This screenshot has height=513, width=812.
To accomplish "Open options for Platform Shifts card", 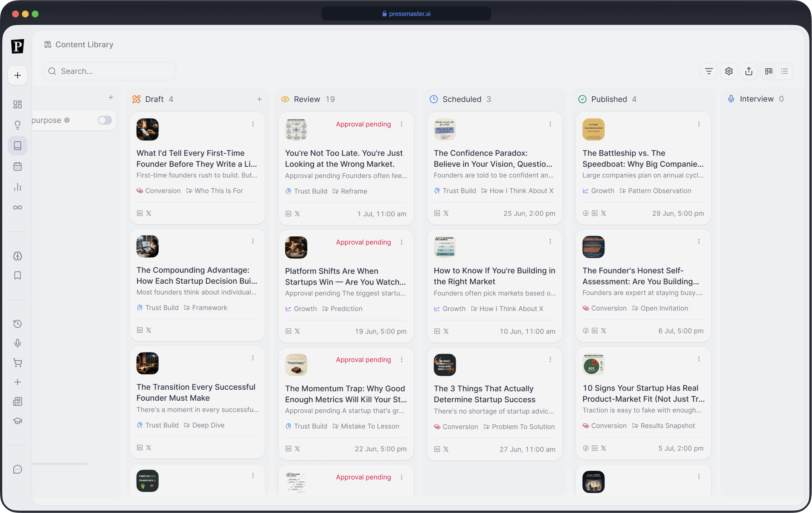I will [x=402, y=242].
